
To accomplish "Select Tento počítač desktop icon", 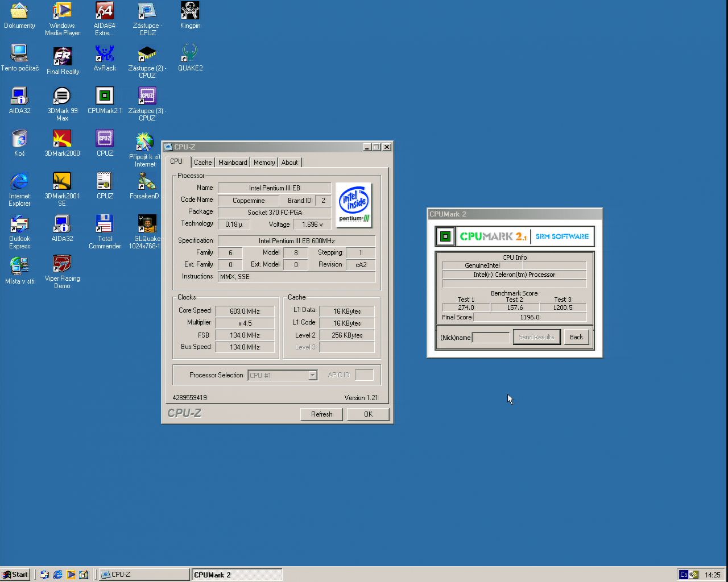I will pyautogui.click(x=19, y=58).
